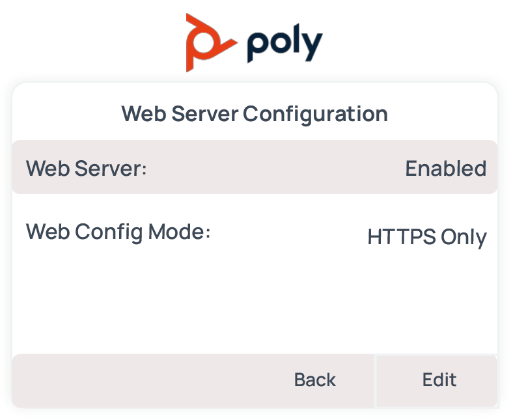Select the highlighted Web Server row
This screenshot has height=420, width=513.
point(255,168)
